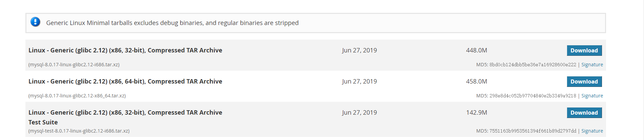Click the 142.9M file size
The height and width of the screenshot is (140, 644).
tap(476, 113)
